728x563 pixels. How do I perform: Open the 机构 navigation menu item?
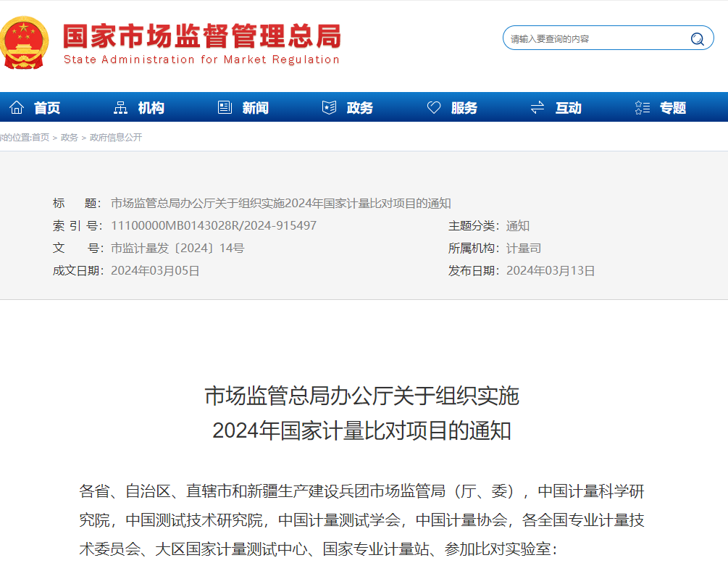(151, 108)
